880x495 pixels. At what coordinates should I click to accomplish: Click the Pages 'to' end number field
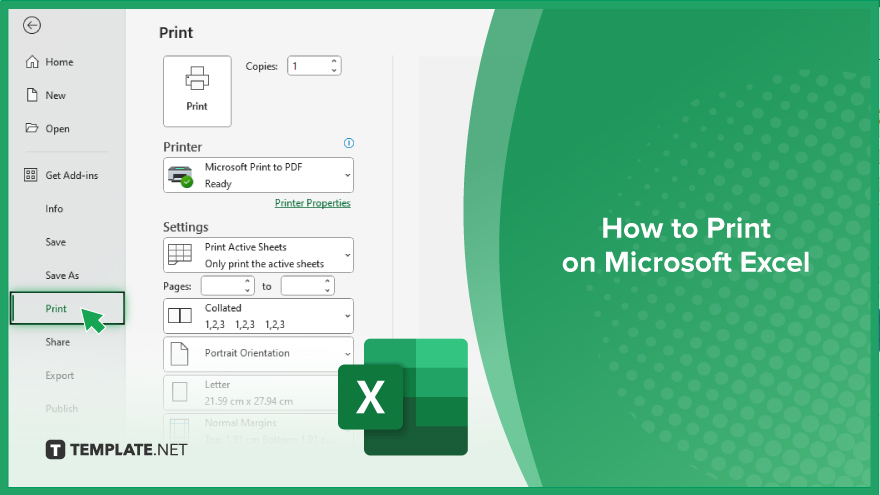coord(302,286)
